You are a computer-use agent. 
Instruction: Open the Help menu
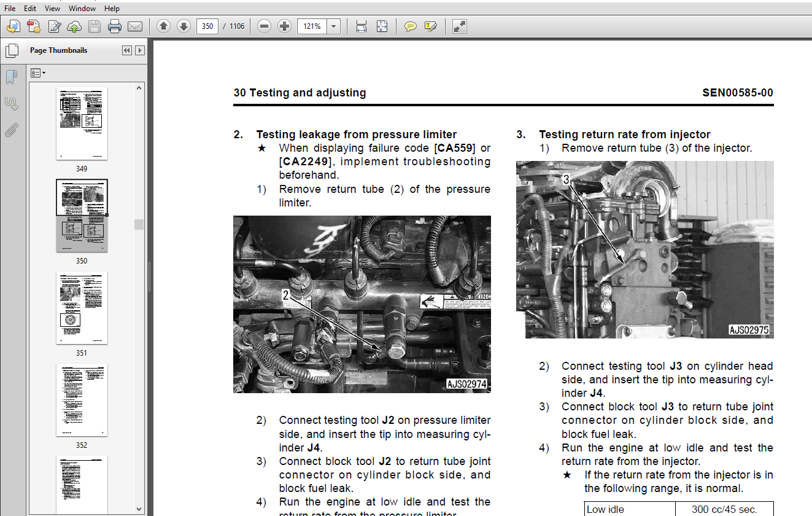coord(112,9)
